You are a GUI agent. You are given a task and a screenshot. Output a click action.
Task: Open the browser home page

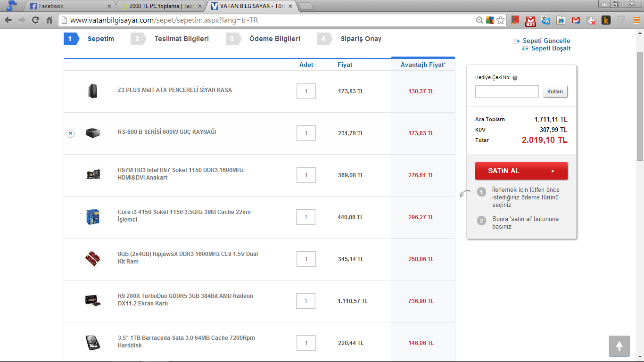click(49, 20)
